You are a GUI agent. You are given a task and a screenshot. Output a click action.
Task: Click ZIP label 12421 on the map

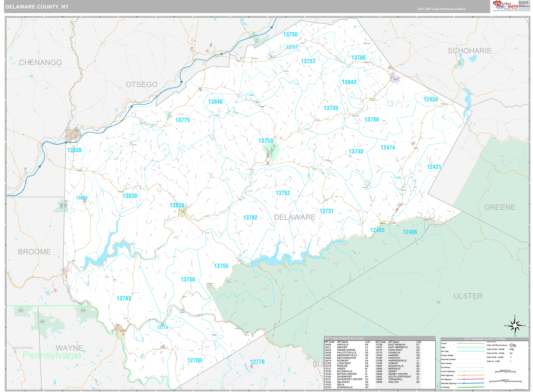[x=434, y=167]
